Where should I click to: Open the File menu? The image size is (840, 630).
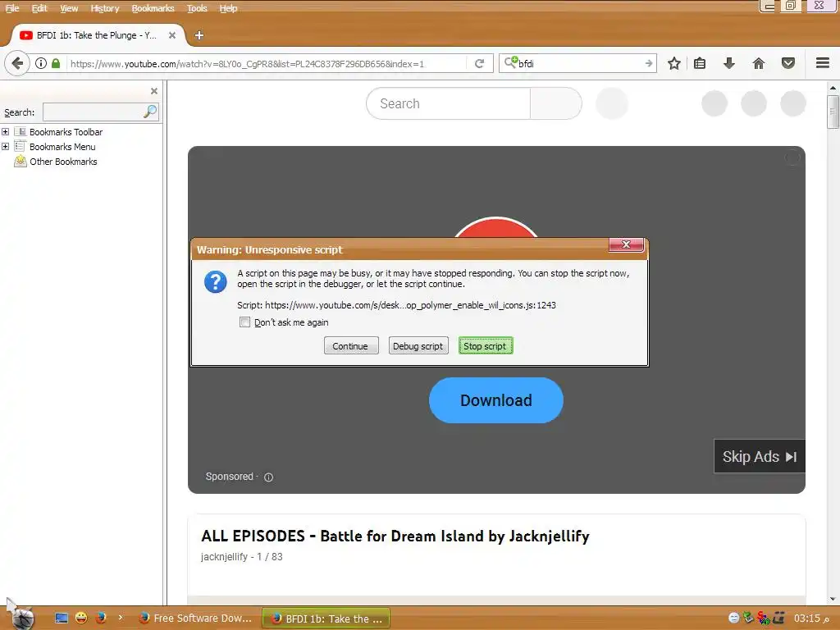12,8
